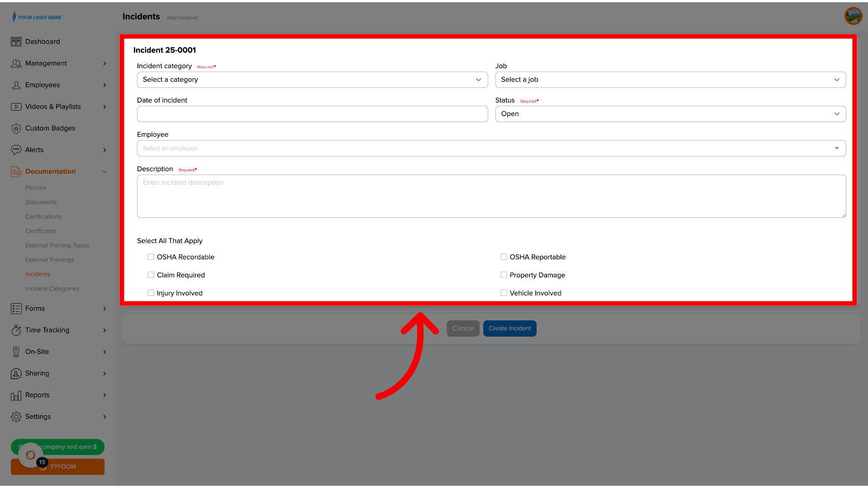868x488 pixels.
Task: Click the company logo at top left
Action: [37, 17]
